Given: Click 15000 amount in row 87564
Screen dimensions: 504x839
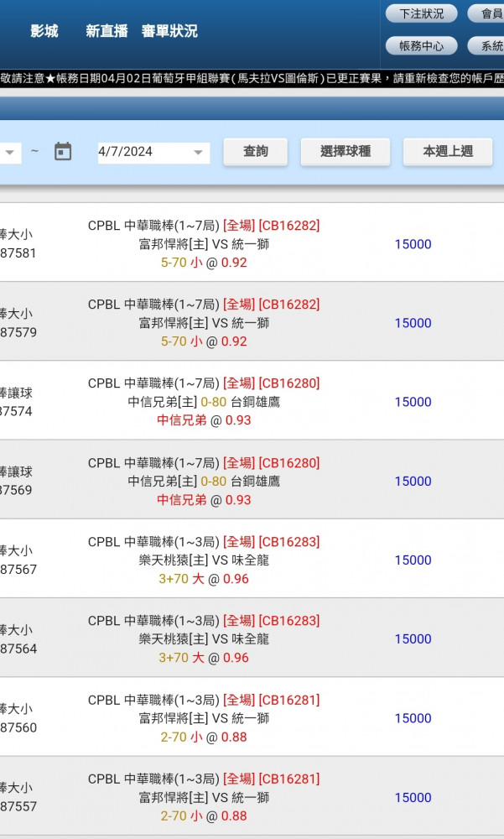Looking at the screenshot, I should (413, 638).
